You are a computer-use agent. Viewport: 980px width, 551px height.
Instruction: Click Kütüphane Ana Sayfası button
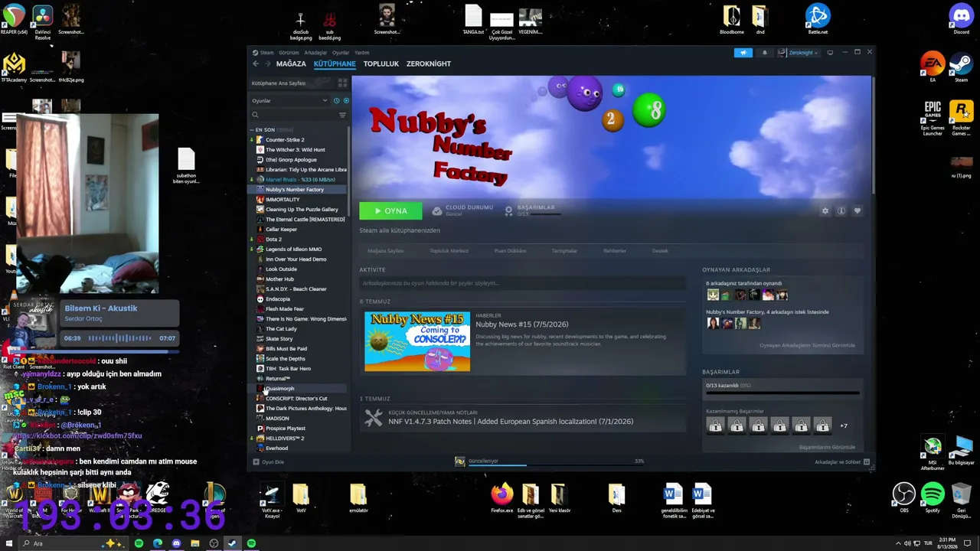pyautogui.click(x=292, y=83)
